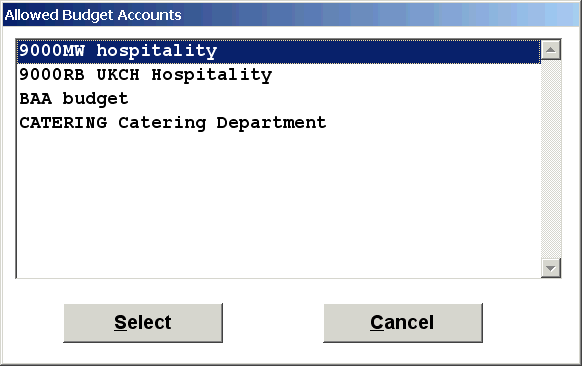The image size is (582, 366).
Task: Select the 9000RB UKCH Hospitality account
Action: pos(279,75)
